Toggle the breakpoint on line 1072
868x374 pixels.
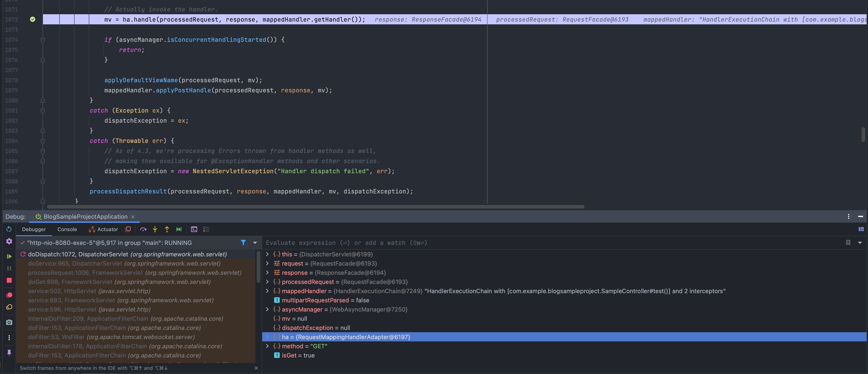33,20
